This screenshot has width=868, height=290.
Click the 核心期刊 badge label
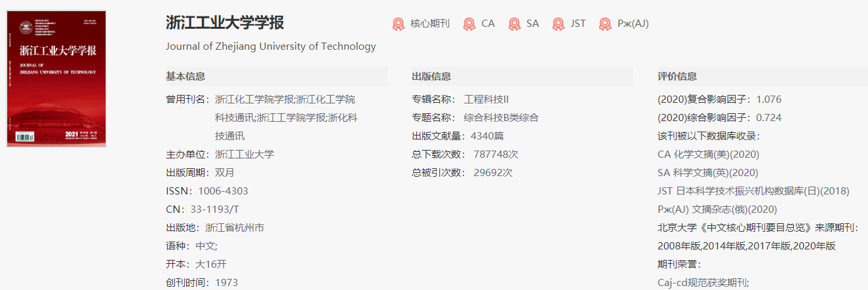coord(430,24)
